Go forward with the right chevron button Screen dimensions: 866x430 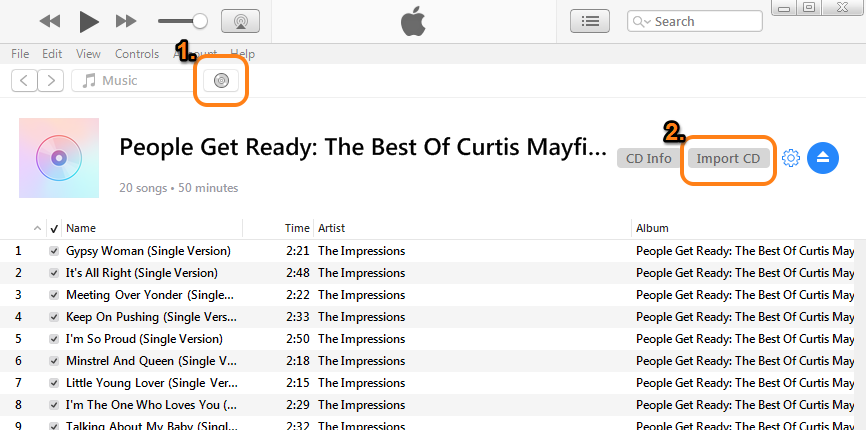pos(51,81)
